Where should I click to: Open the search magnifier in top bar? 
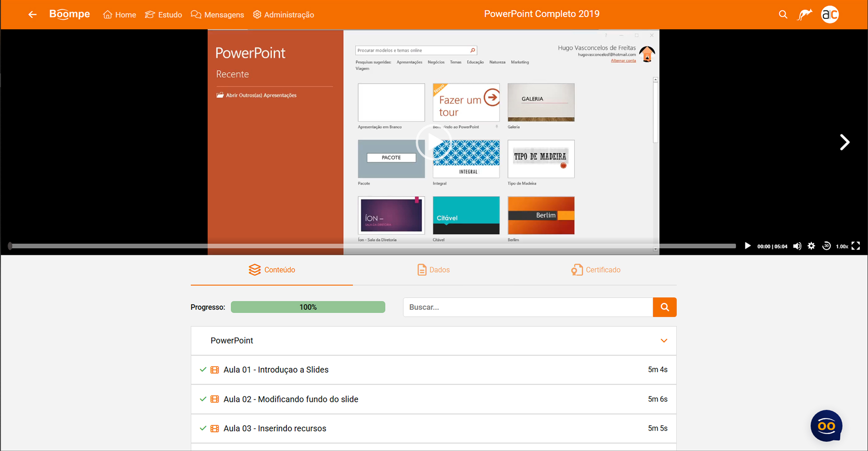click(x=783, y=14)
